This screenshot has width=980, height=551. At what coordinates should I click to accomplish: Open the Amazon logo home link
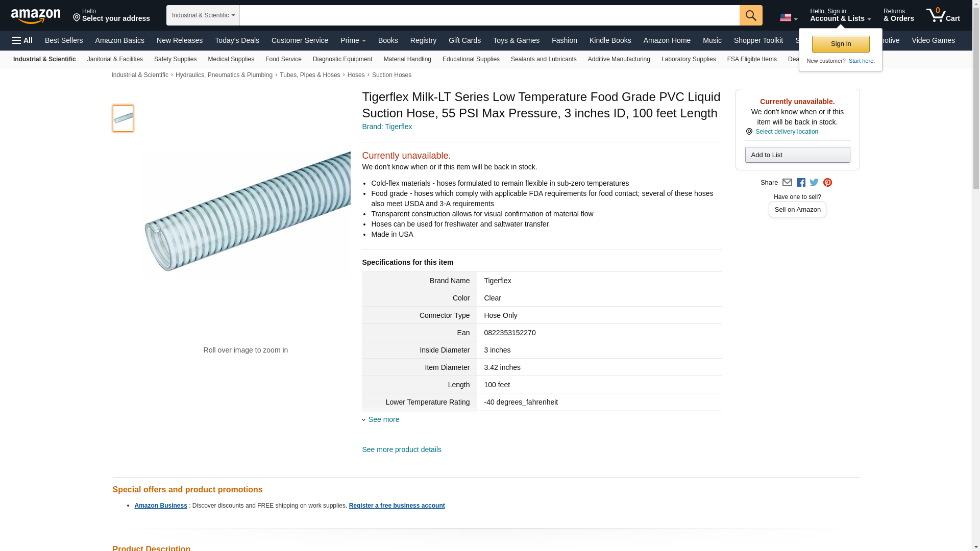pos(36,16)
